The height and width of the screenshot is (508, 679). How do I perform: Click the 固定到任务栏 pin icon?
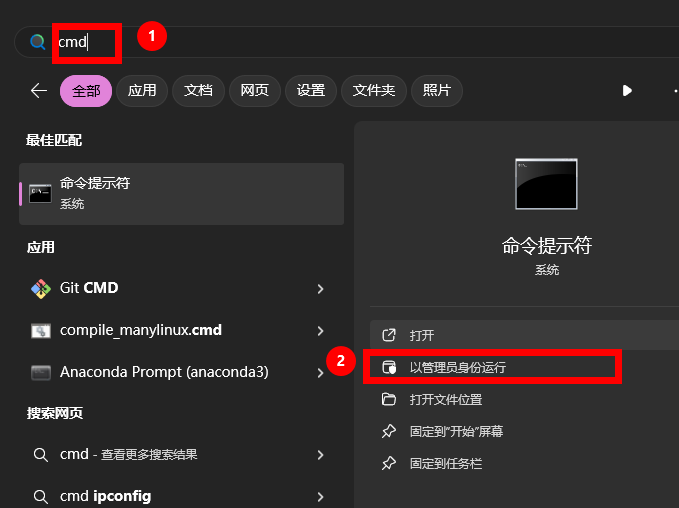click(389, 463)
